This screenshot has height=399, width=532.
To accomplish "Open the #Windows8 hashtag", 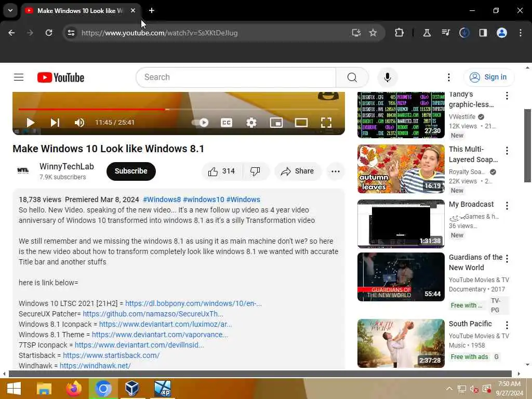I will click(x=162, y=199).
